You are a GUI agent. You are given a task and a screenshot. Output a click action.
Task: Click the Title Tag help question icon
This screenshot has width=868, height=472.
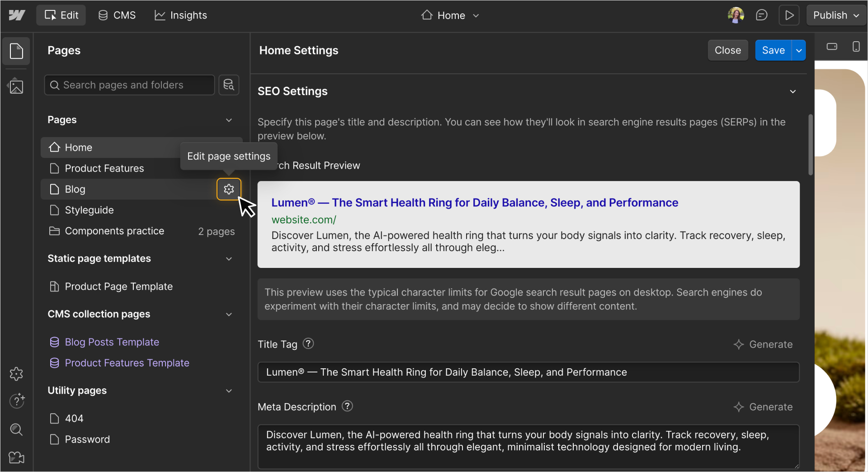[x=308, y=344]
